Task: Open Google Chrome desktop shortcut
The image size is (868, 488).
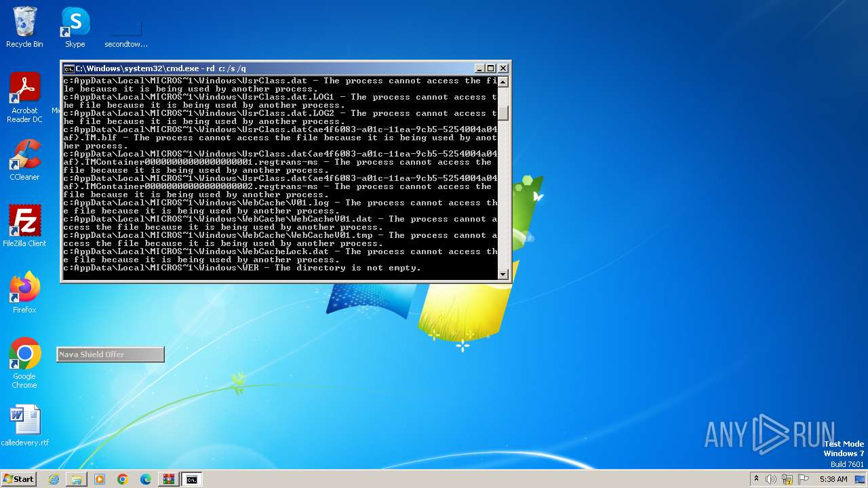Action: pos(24,363)
